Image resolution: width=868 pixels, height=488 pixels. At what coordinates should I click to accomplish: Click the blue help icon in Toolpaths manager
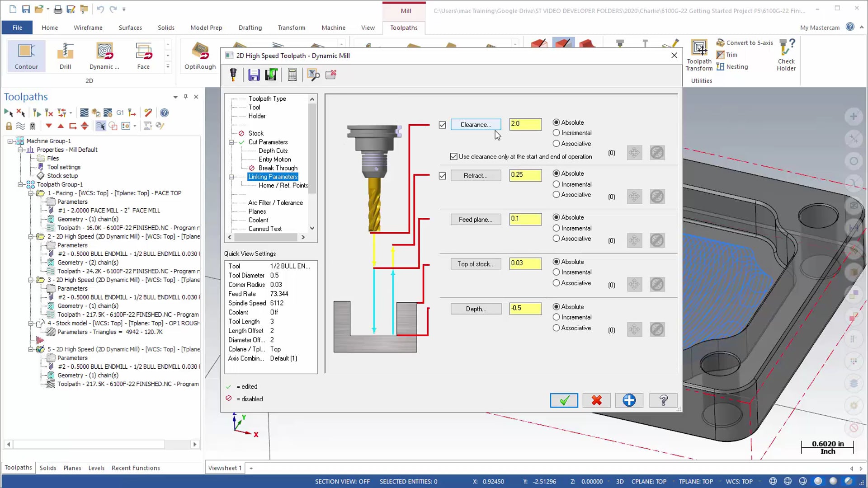(164, 113)
